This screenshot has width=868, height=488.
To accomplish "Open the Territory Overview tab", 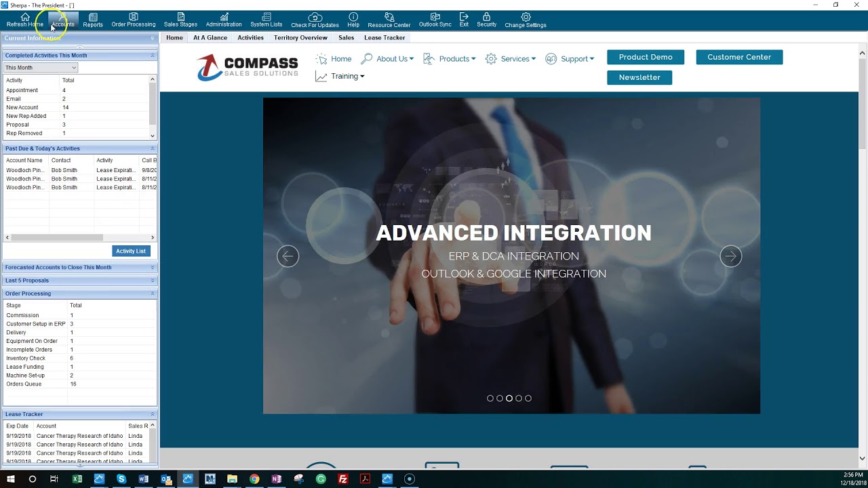I will (300, 38).
